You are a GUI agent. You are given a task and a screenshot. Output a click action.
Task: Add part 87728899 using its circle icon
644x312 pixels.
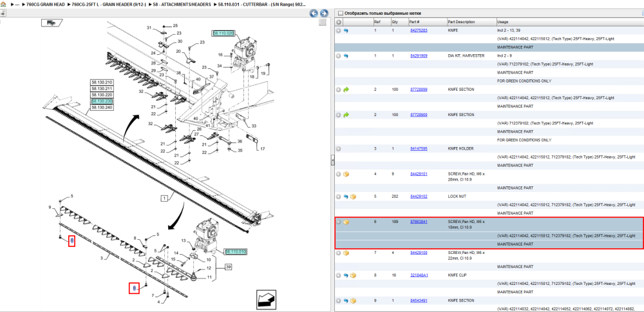[x=339, y=89]
